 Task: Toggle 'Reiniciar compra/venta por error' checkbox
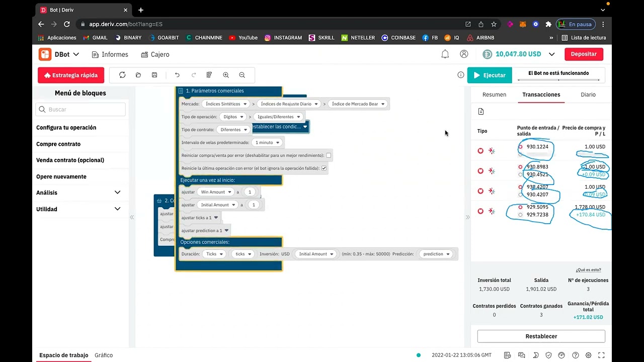coord(329,155)
